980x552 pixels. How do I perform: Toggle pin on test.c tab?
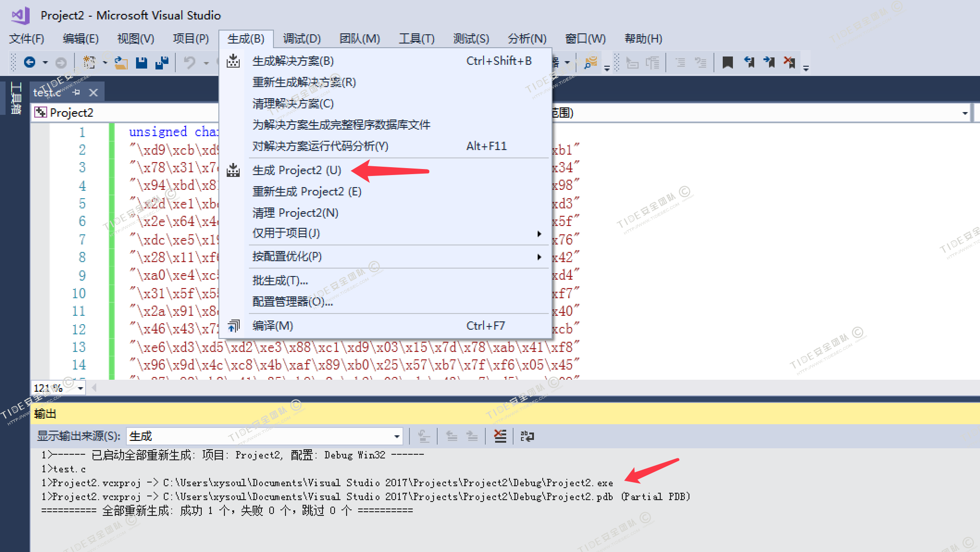pos(77,92)
